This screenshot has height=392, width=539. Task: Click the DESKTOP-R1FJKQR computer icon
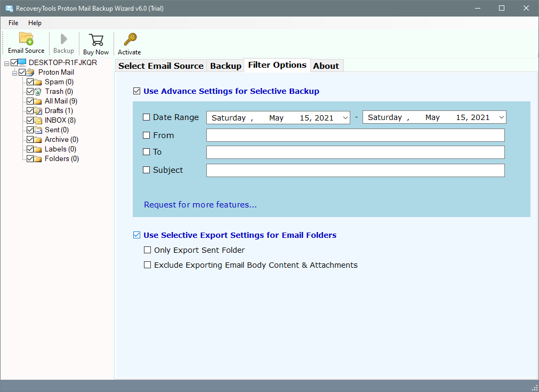22,62
